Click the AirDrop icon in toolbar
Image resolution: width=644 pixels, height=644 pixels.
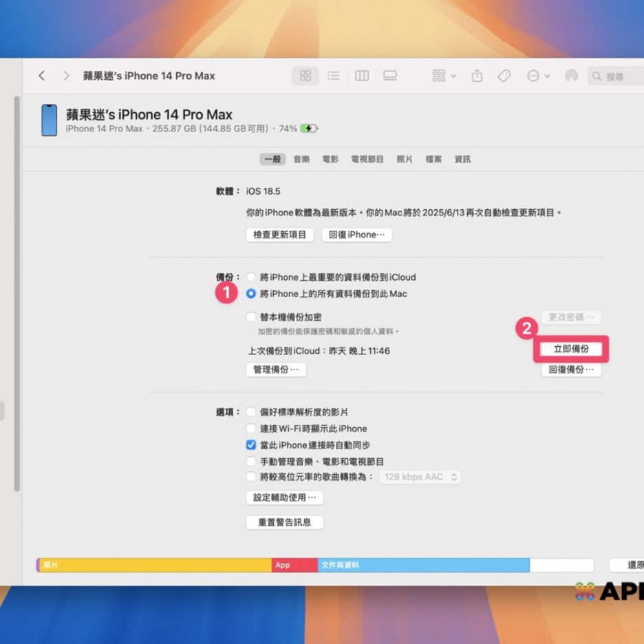571,76
